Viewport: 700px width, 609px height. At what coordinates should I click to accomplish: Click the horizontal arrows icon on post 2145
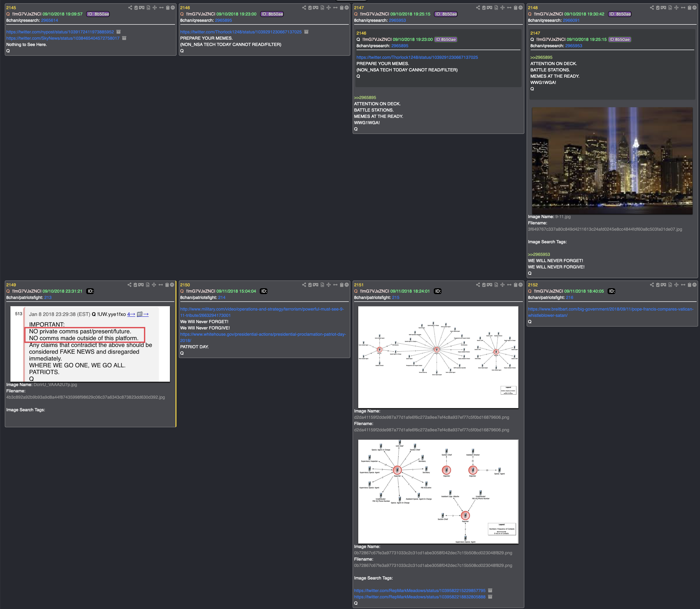click(x=161, y=8)
